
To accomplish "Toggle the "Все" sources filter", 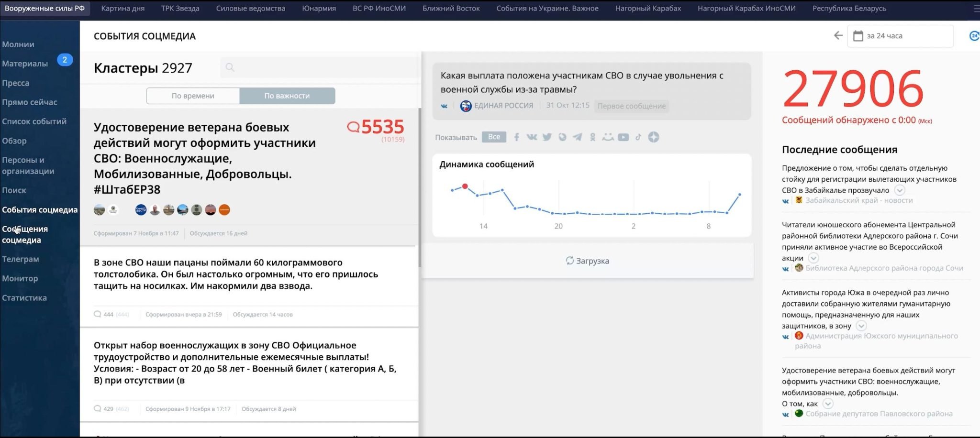I will [x=494, y=137].
